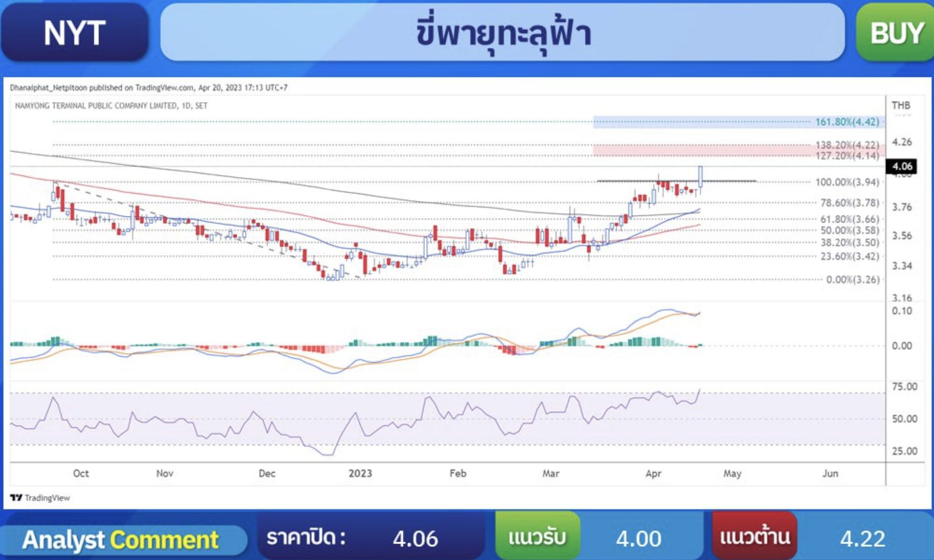
Task: Click the Thai headline banner
Action: pos(503,32)
